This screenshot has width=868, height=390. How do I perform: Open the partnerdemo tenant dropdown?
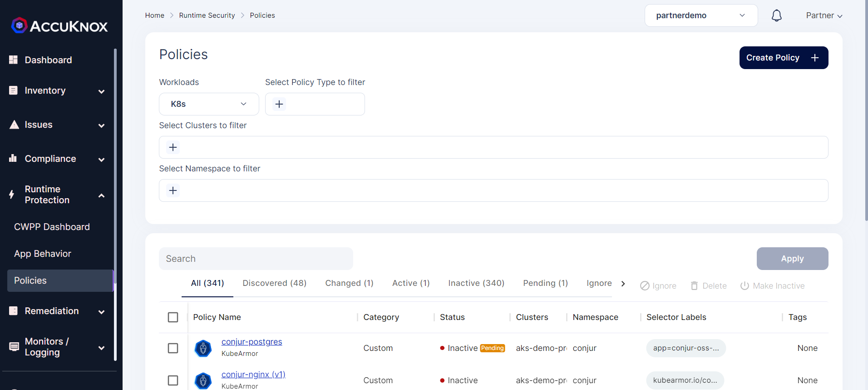point(701,15)
